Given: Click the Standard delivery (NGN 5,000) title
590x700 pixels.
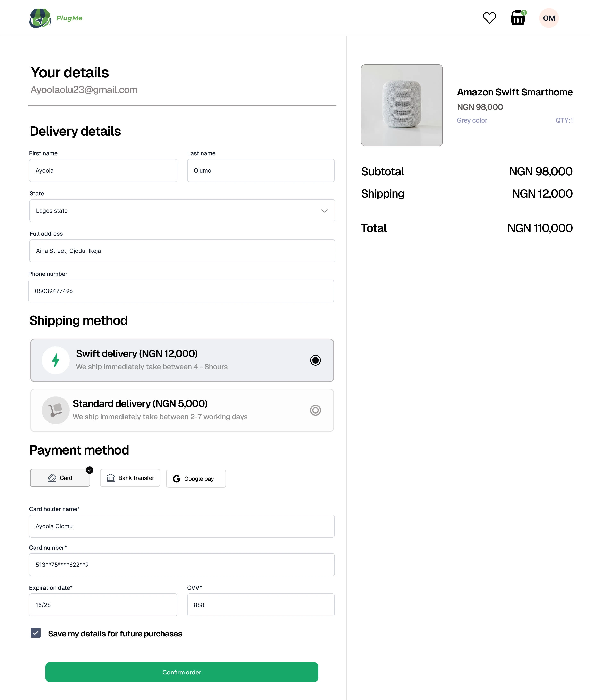Looking at the screenshot, I should pos(140,404).
